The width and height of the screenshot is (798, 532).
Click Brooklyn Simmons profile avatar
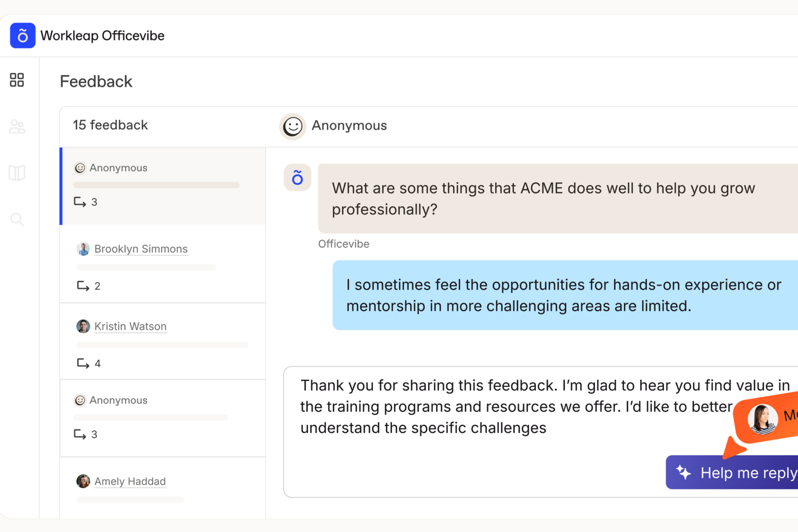(83, 248)
